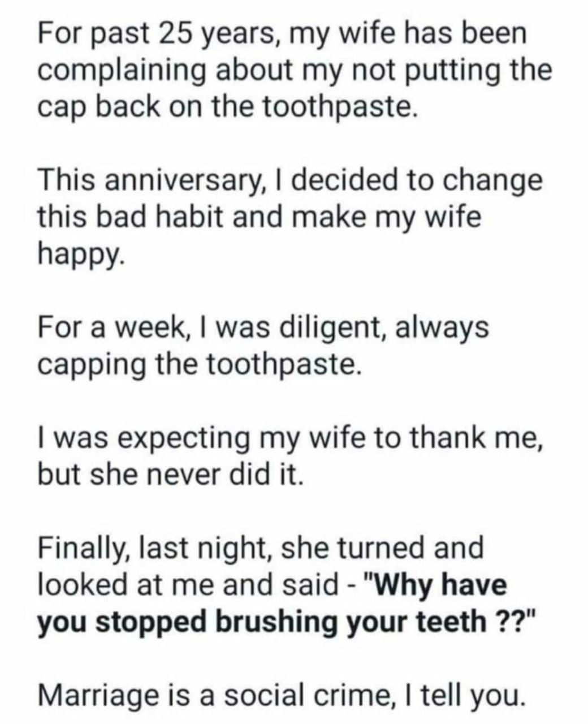The height and width of the screenshot is (724, 588).
Task: Click the sentence starting "This anniversary, I decided"
Action: (290, 181)
